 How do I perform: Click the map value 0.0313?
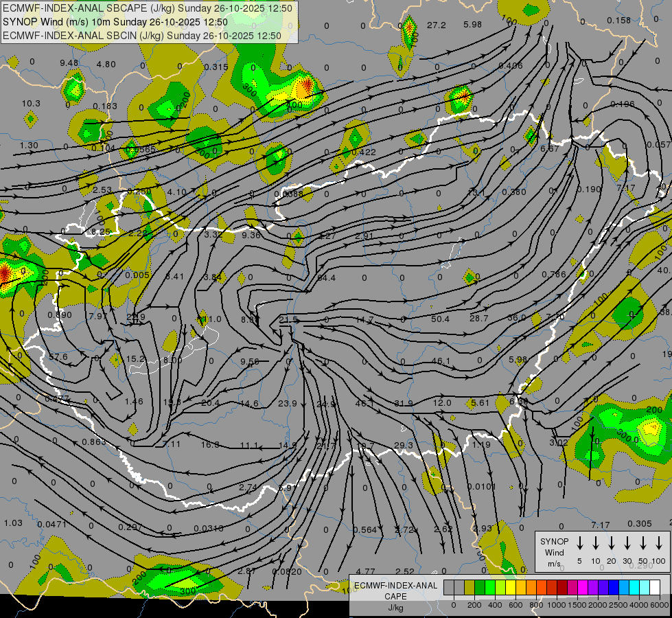click(208, 528)
